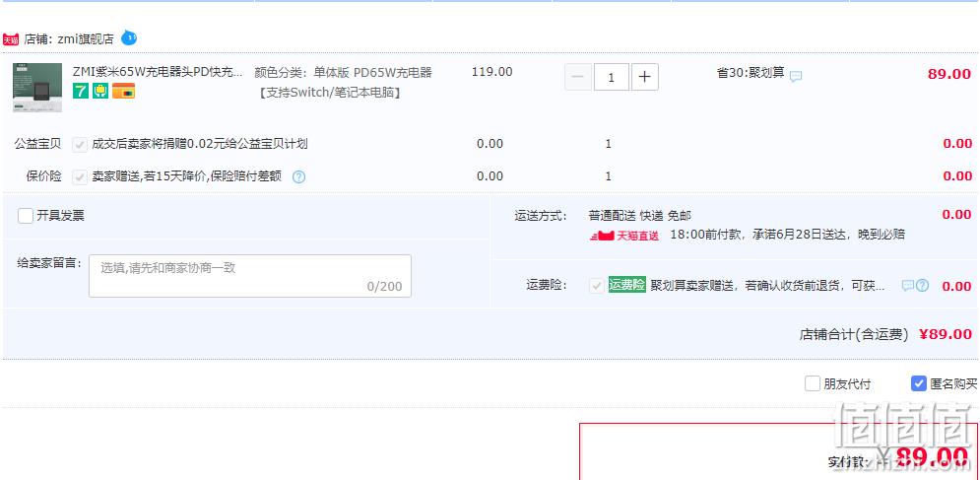The image size is (980, 480).
Task: Click the 天猫直送 logo
Action: [x=624, y=236]
